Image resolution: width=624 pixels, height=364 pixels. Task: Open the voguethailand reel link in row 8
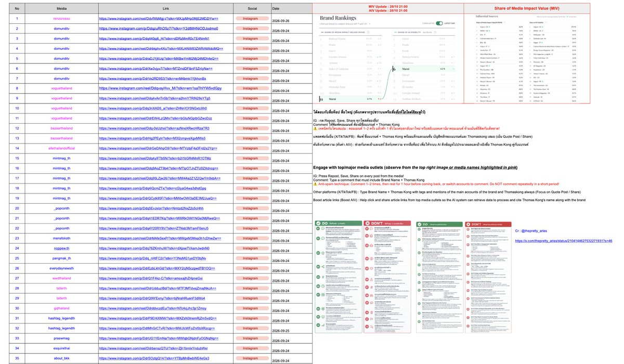160,88
